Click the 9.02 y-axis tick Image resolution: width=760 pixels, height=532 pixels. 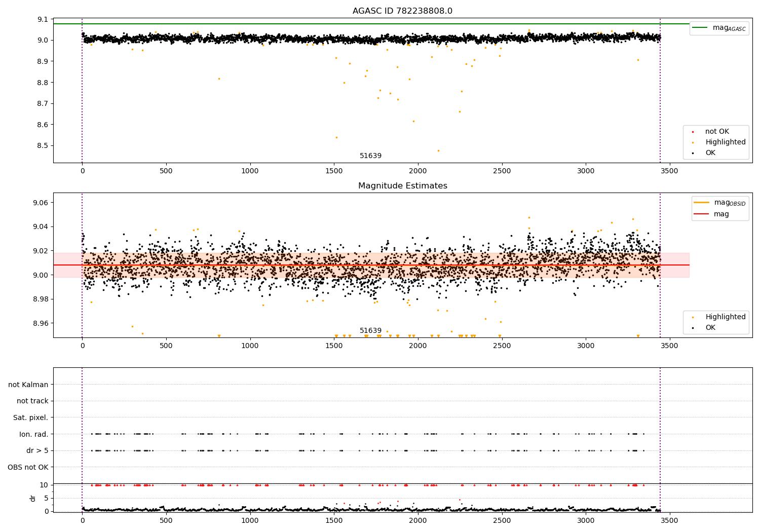pyautogui.click(x=41, y=251)
